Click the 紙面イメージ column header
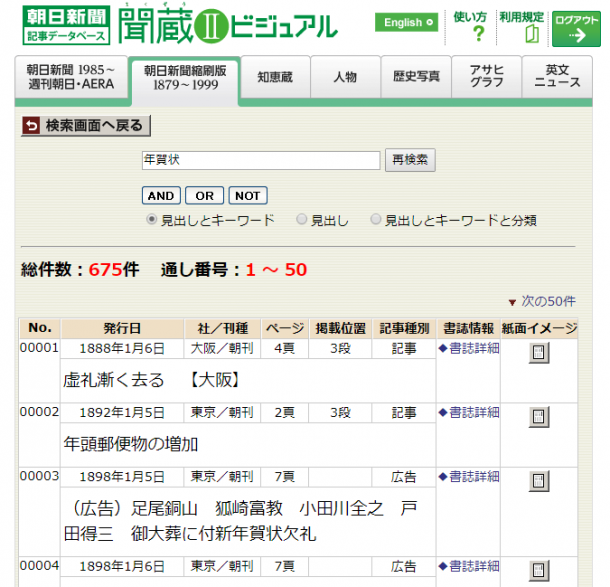This screenshot has width=610, height=587. 539,328
